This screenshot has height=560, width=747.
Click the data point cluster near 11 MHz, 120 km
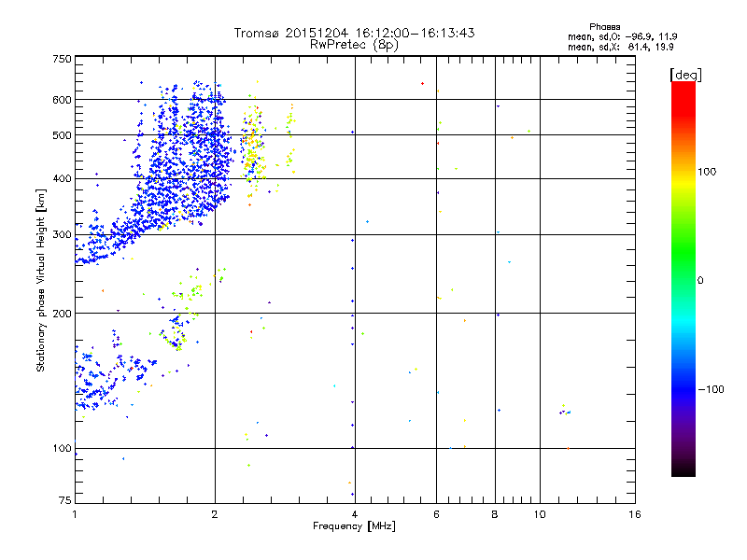[x=565, y=411]
